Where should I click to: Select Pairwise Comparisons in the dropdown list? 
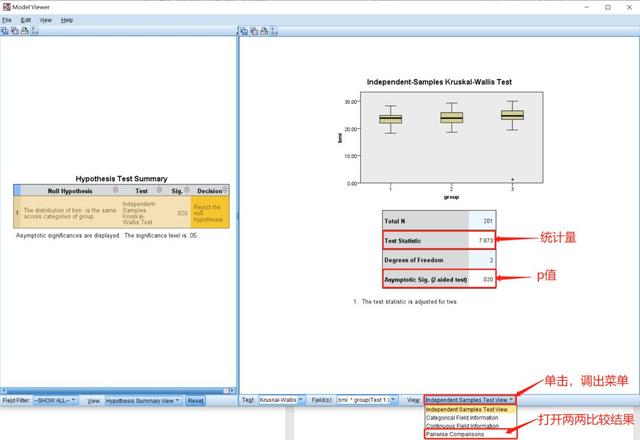(x=471, y=434)
